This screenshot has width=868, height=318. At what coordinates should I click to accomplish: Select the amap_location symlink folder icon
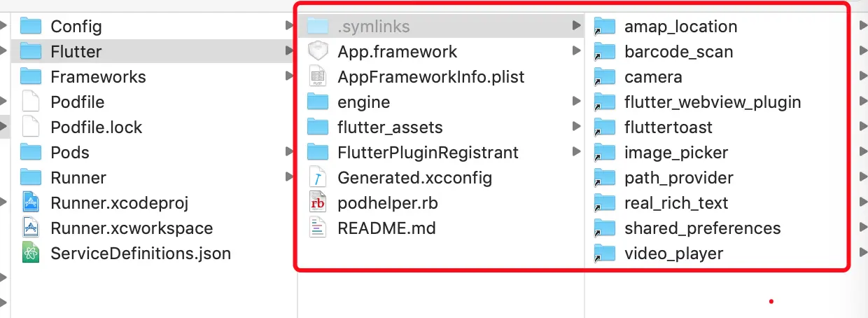(604, 27)
